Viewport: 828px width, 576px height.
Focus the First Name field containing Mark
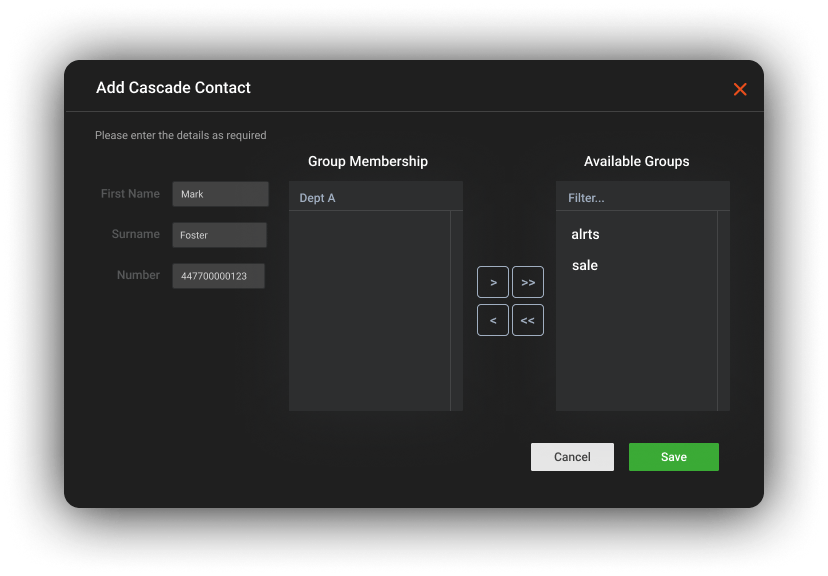pos(220,194)
